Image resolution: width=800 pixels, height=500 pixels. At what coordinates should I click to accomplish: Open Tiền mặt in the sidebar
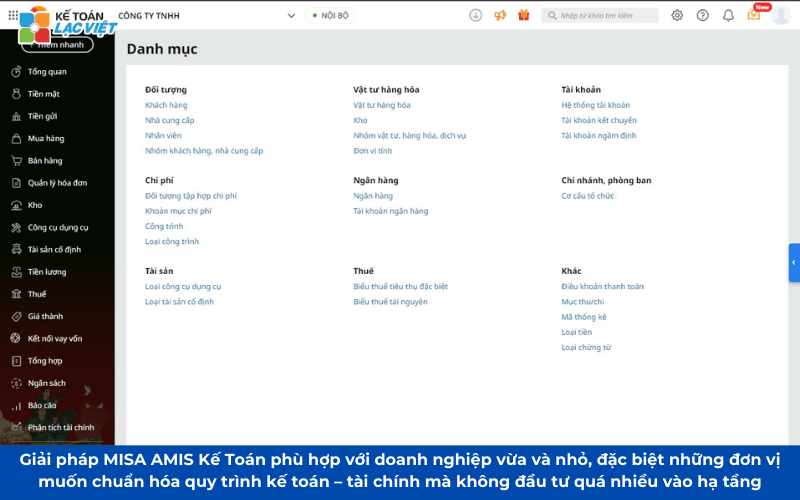click(x=43, y=94)
